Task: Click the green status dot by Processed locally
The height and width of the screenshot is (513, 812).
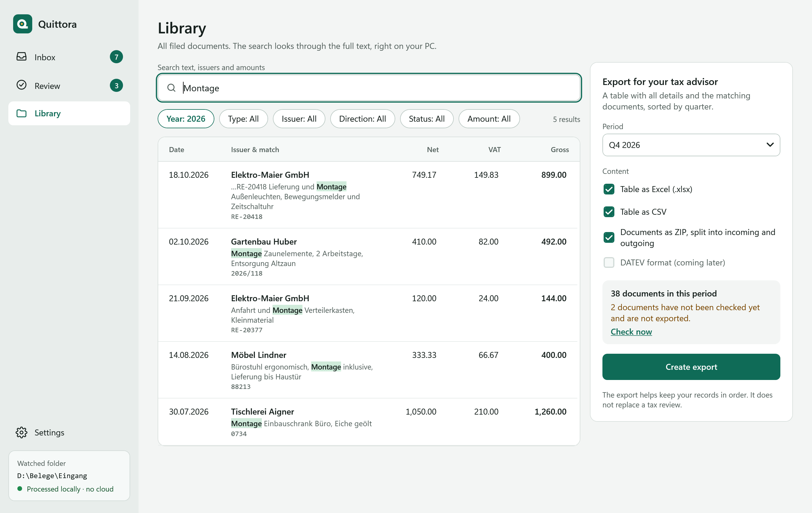Action: point(20,489)
